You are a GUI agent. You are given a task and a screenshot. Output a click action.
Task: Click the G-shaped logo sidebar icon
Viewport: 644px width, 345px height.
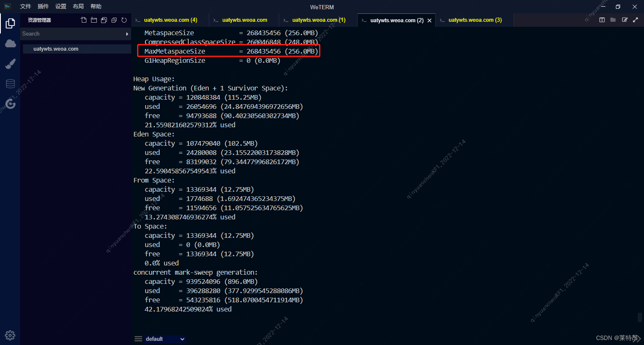pos(10,103)
